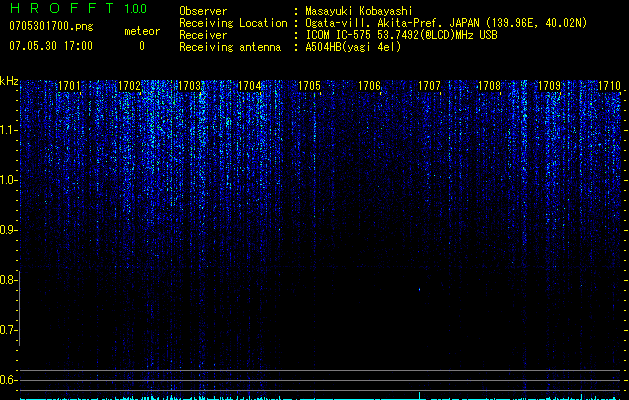Viewport: 629px width, 400px height.
Task: Click the 1703 time marker
Action: (x=189, y=85)
